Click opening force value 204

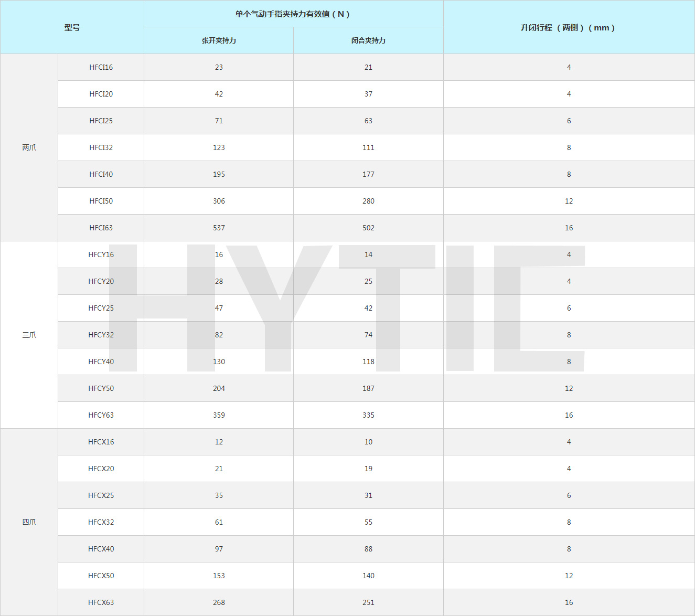[219, 388]
